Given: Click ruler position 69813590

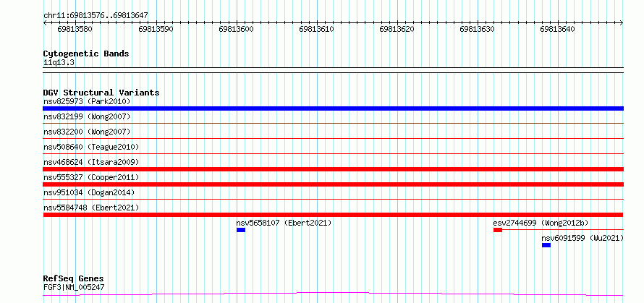Looking at the screenshot, I should click(x=156, y=29).
